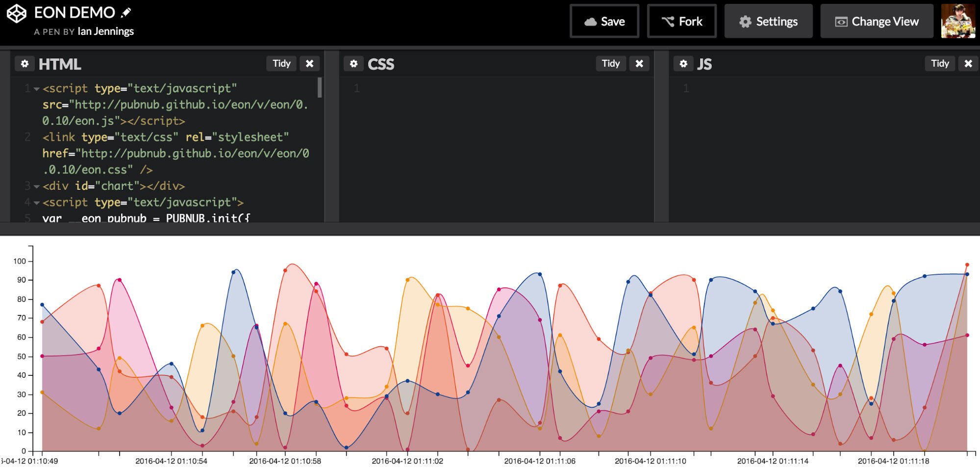The height and width of the screenshot is (470, 980).
Task: Click the pencil icon to edit pen title
Action: click(x=126, y=13)
